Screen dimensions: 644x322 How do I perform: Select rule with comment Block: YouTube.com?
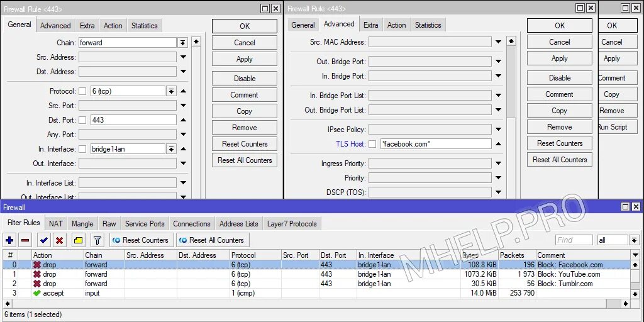pos(316,274)
